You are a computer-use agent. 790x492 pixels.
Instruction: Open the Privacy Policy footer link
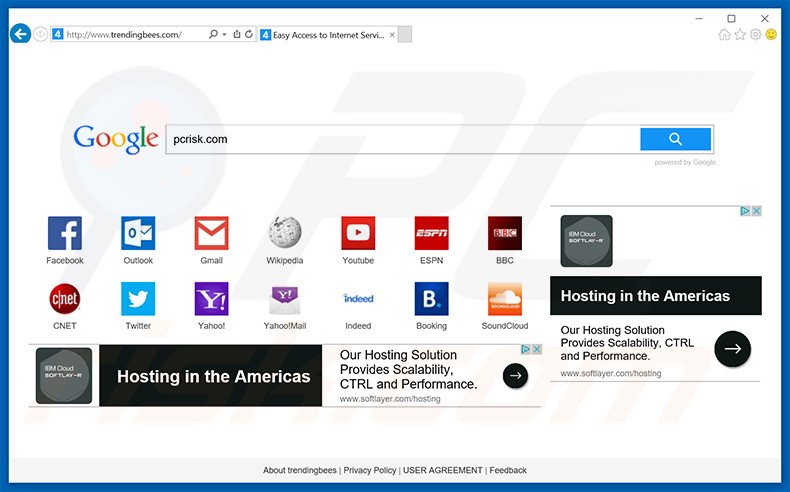370,470
